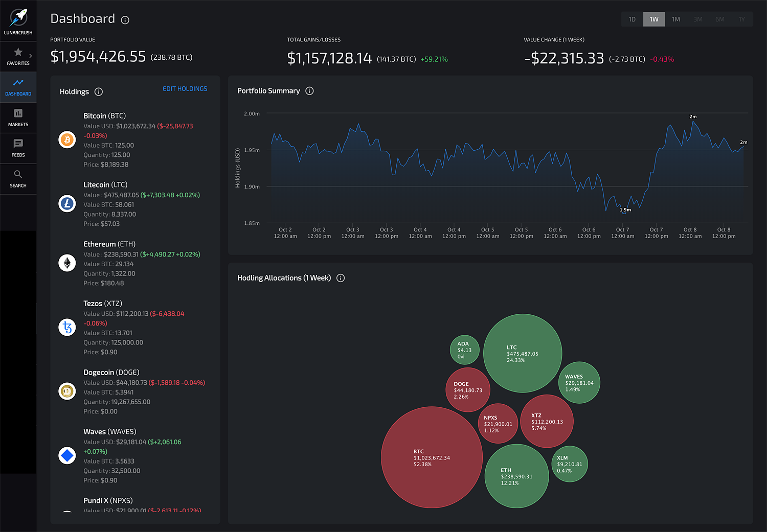
Task: Open the Bitcoin (BTC) holding title
Action: pyautogui.click(x=104, y=116)
